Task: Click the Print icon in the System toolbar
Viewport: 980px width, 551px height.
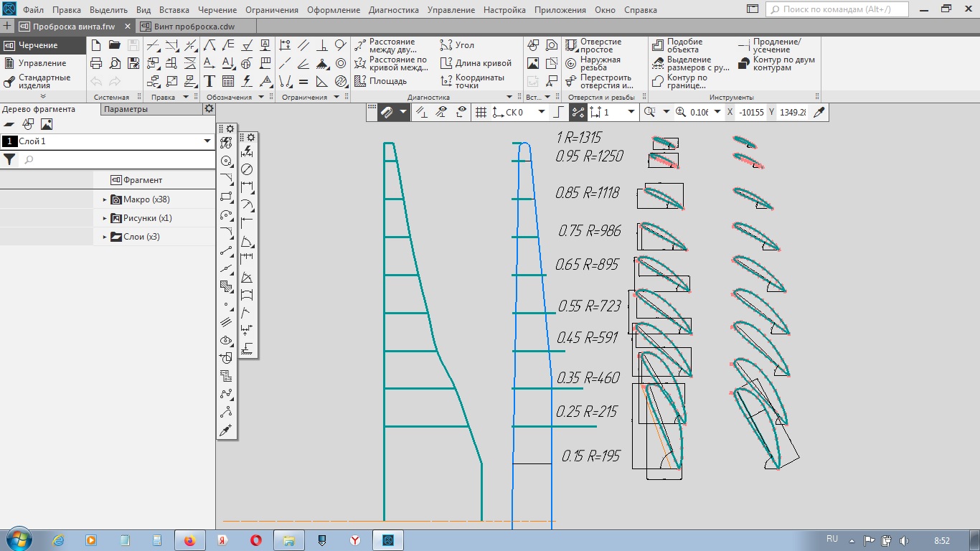Action: [96, 63]
